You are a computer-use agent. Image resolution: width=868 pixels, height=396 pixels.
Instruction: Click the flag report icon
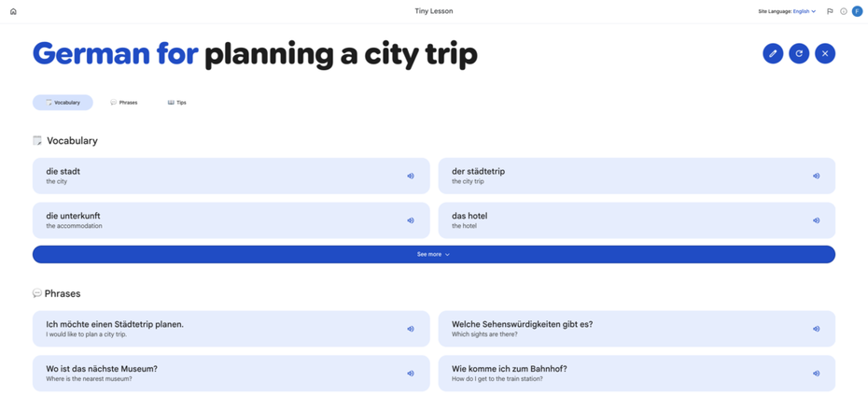pos(830,11)
